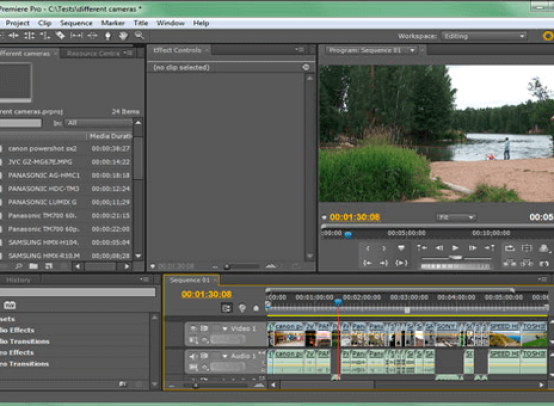Switch to the Resource Central tab
Viewport: 554px width, 406px height.
[x=93, y=53]
